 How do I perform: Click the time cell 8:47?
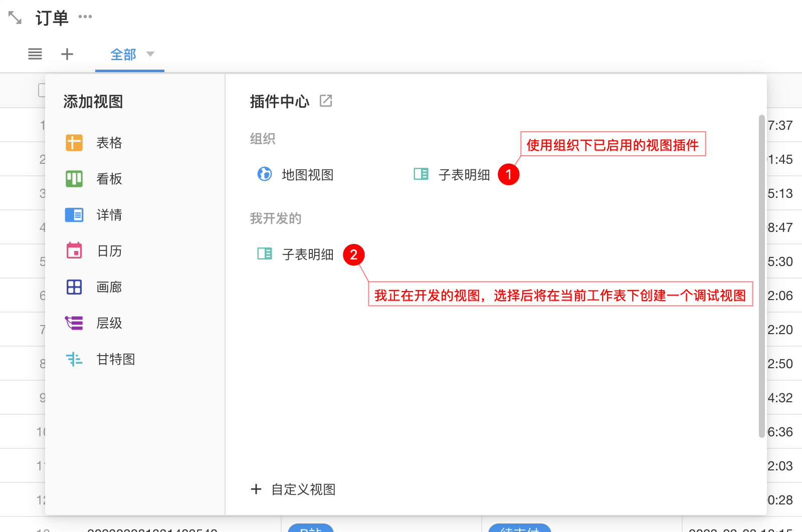point(780,227)
